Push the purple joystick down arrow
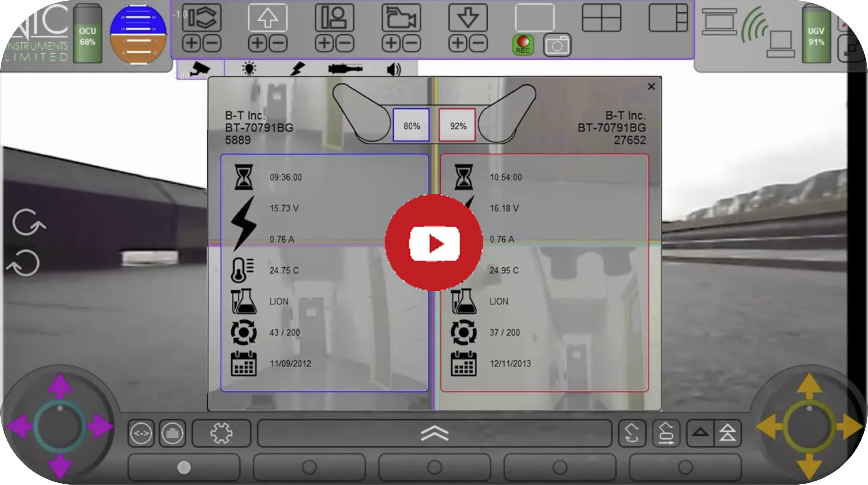This screenshot has height=485, width=868. point(60,467)
